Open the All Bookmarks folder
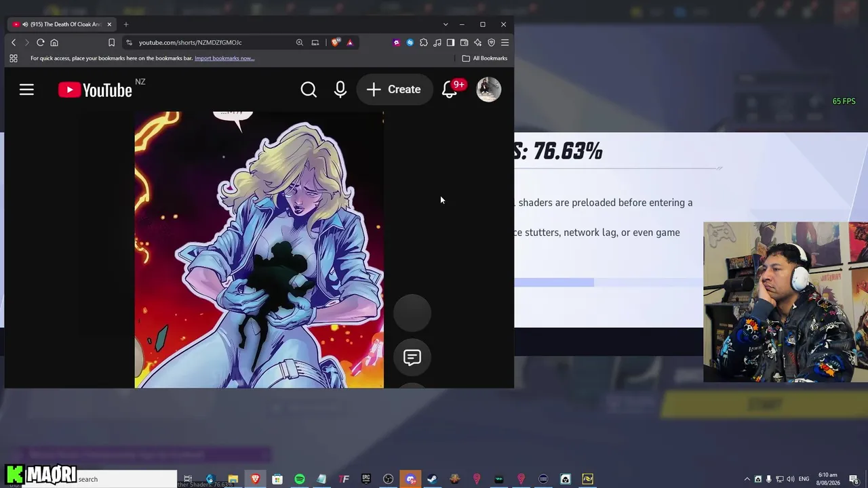Image resolution: width=868 pixels, height=488 pixels. click(x=485, y=58)
